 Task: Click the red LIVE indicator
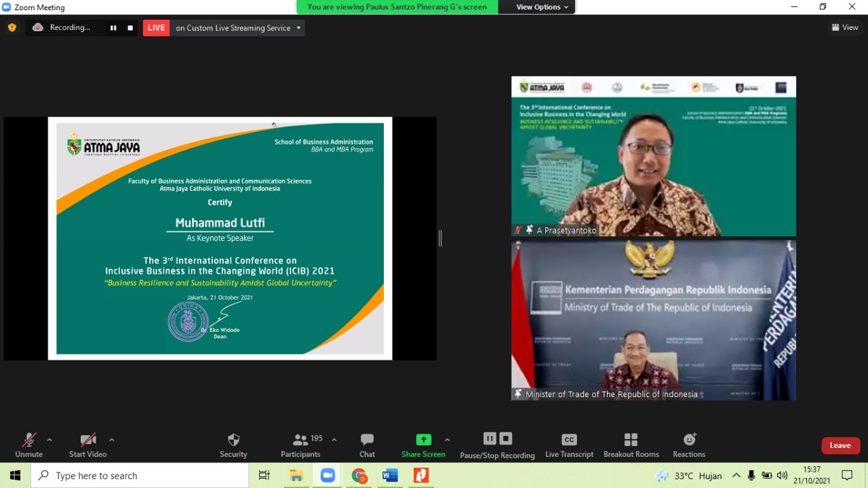coord(156,28)
